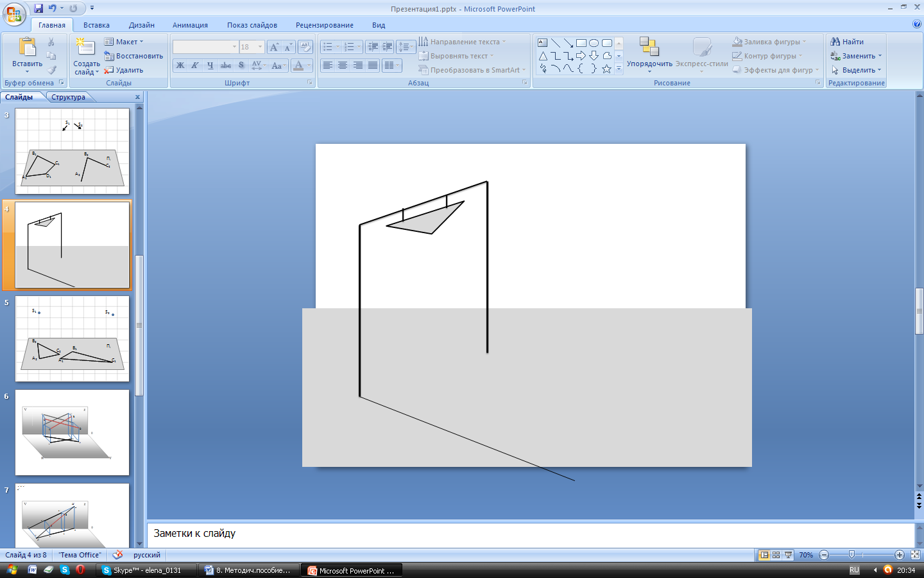Switch to the Структура outline tab
Viewport: 924px width, 578px height.
[69, 97]
